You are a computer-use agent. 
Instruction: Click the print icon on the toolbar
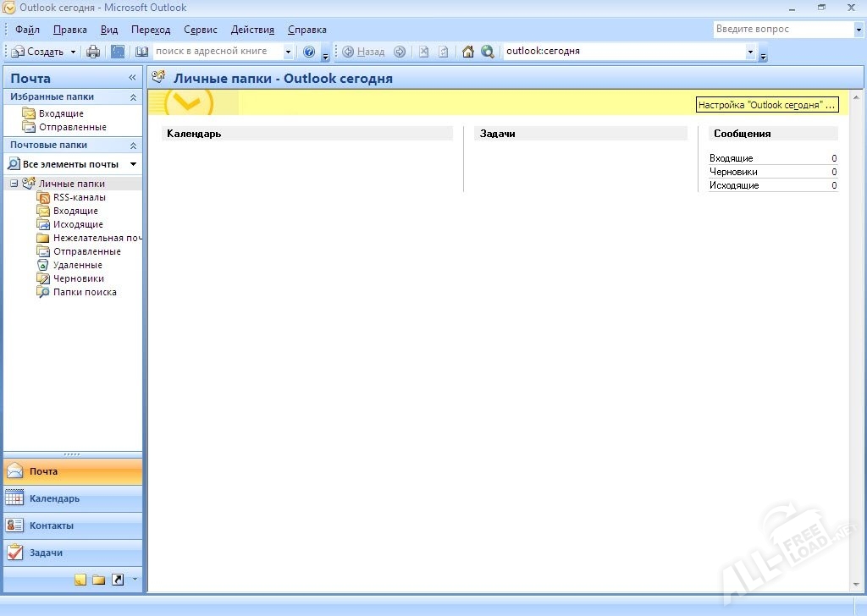pyautogui.click(x=91, y=51)
